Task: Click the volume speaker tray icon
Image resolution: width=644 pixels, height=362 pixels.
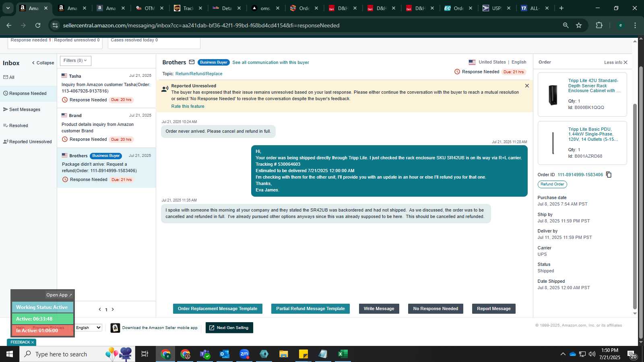Action: pos(592,354)
